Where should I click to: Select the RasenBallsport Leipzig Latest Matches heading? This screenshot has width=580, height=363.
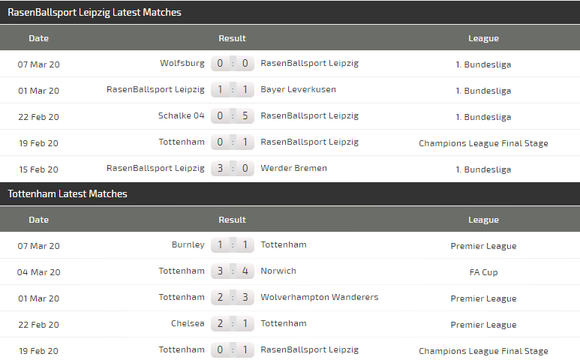pyautogui.click(x=94, y=12)
